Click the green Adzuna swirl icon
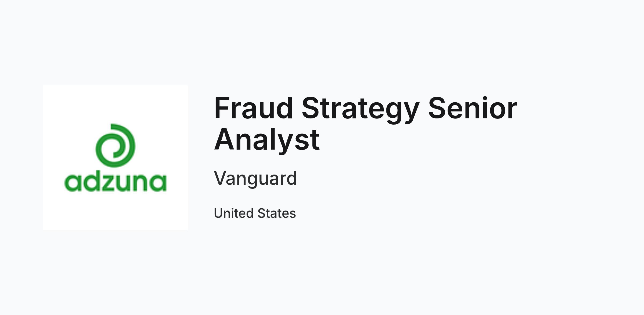This screenshot has width=644, height=315. [x=115, y=146]
